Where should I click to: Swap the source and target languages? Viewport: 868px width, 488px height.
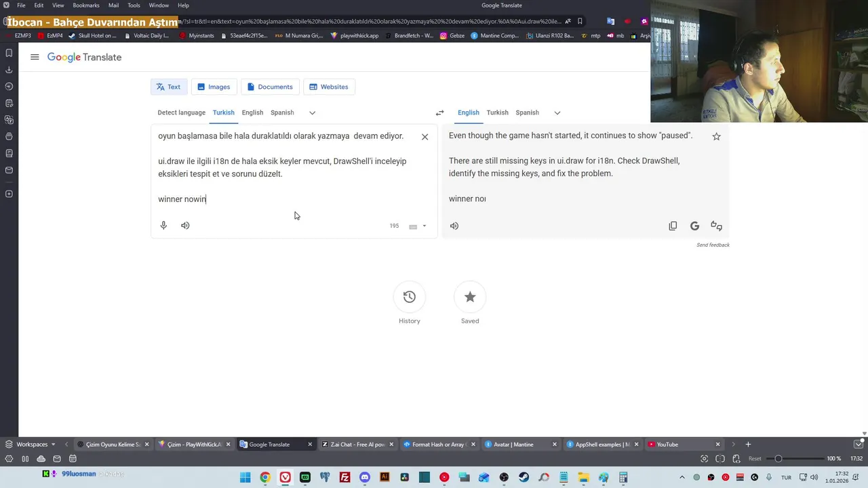[439, 113]
